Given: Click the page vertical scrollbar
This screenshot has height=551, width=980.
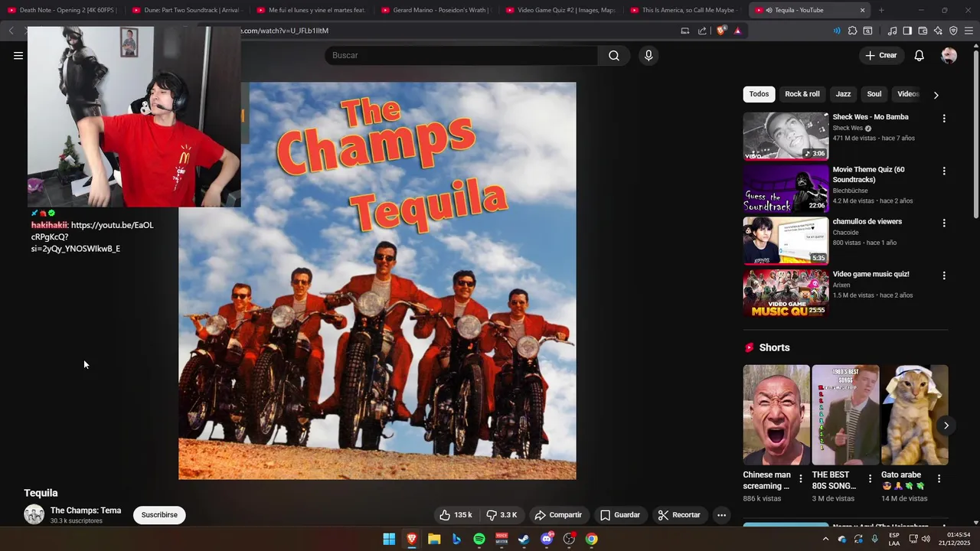Looking at the screenshot, I should [x=975, y=134].
